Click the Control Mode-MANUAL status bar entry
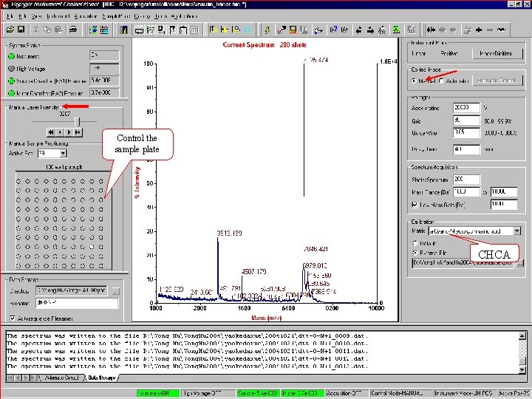The image size is (532, 399). [399, 393]
